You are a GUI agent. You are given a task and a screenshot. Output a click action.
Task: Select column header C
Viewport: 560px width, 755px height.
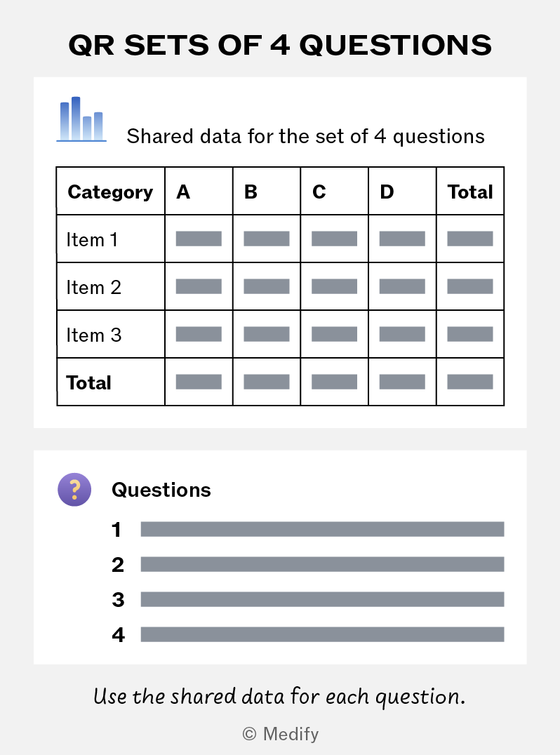pos(319,192)
